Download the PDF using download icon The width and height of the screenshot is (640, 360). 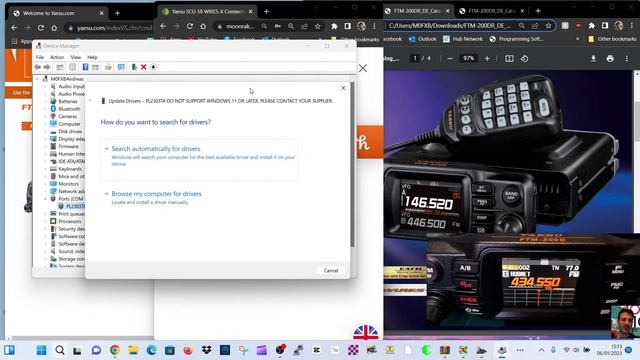pyautogui.click(x=593, y=59)
